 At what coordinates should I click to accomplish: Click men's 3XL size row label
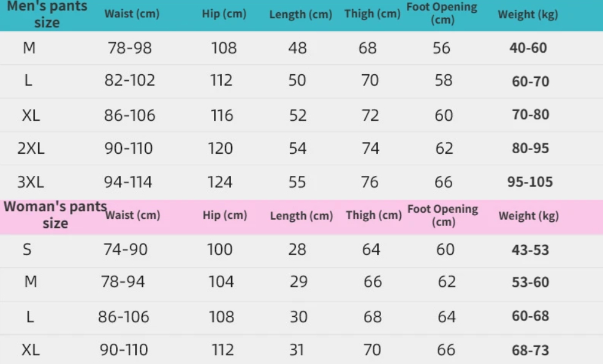point(31,182)
